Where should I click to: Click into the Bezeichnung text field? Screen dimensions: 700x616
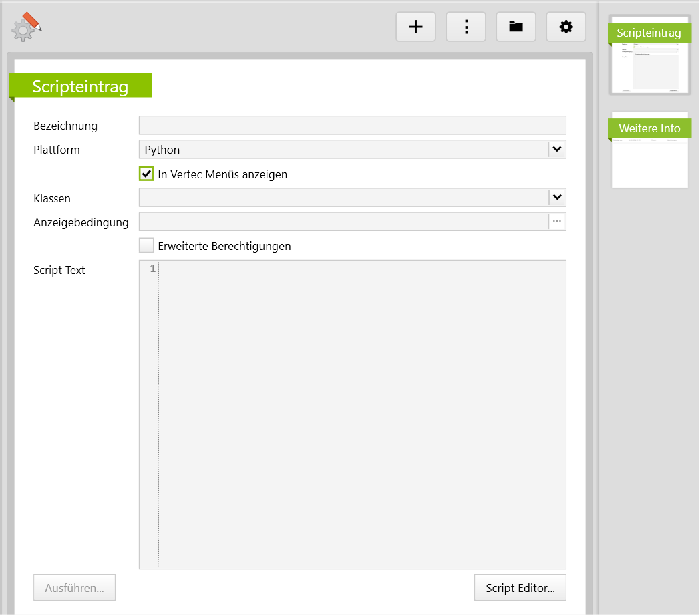coord(352,126)
